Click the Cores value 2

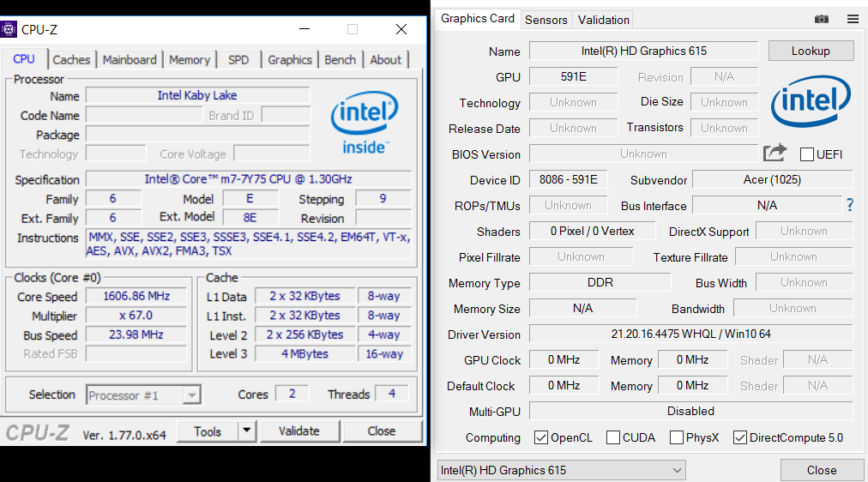[x=292, y=394]
